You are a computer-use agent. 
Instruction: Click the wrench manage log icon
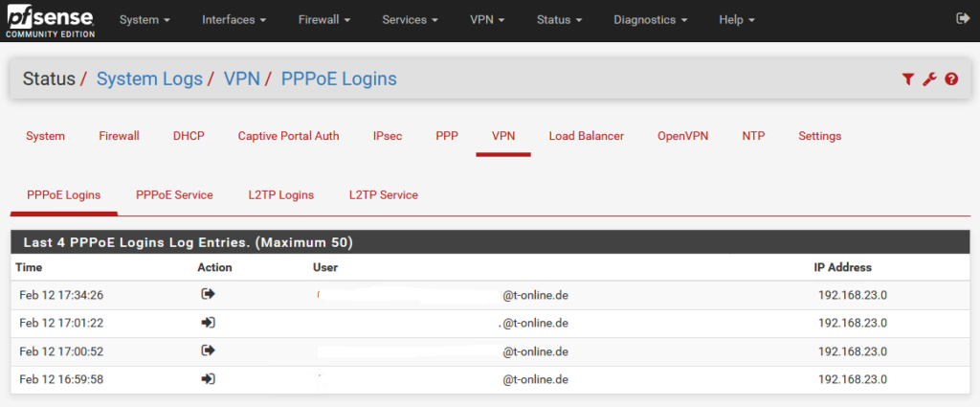click(x=929, y=79)
